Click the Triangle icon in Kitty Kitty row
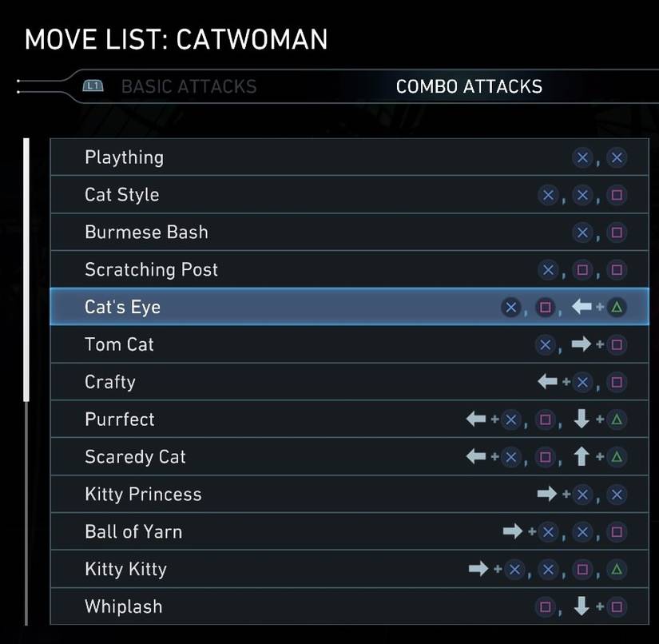 tap(618, 569)
